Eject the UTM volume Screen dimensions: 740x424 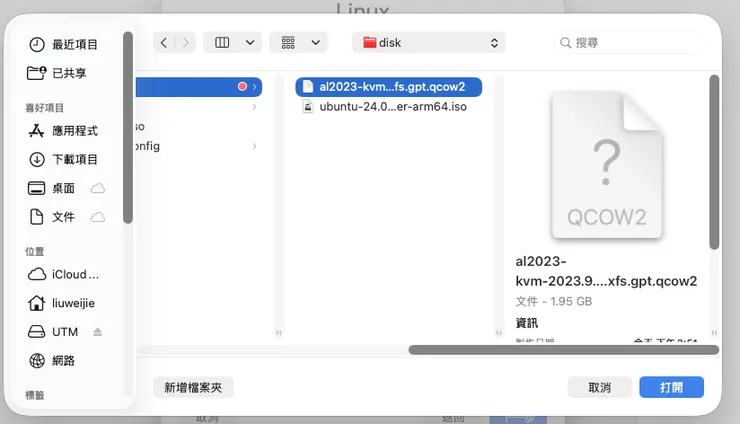click(x=97, y=332)
